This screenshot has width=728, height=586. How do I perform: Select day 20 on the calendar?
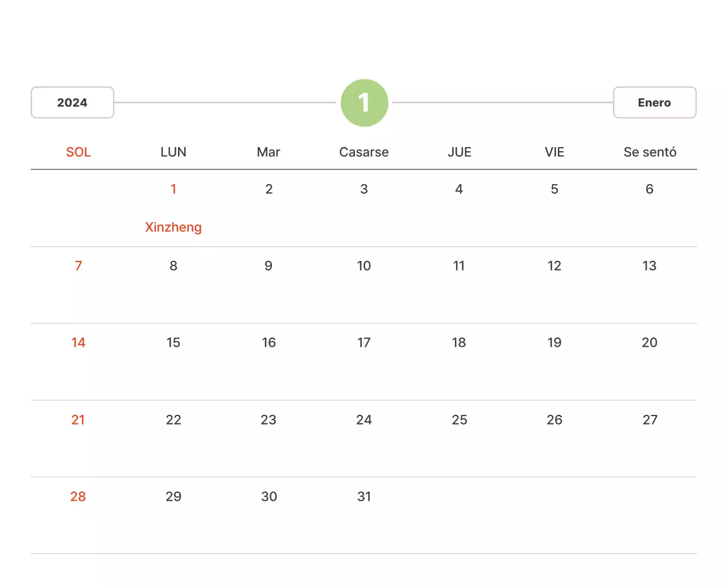[650, 342]
